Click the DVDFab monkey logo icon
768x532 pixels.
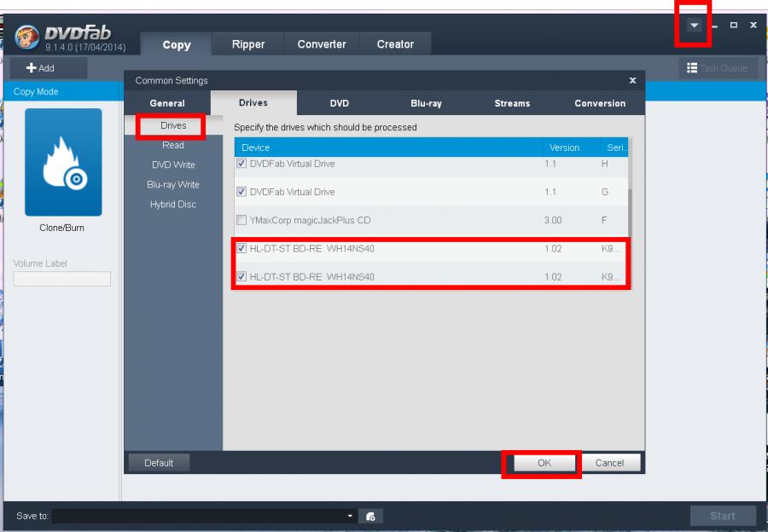coord(26,38)
